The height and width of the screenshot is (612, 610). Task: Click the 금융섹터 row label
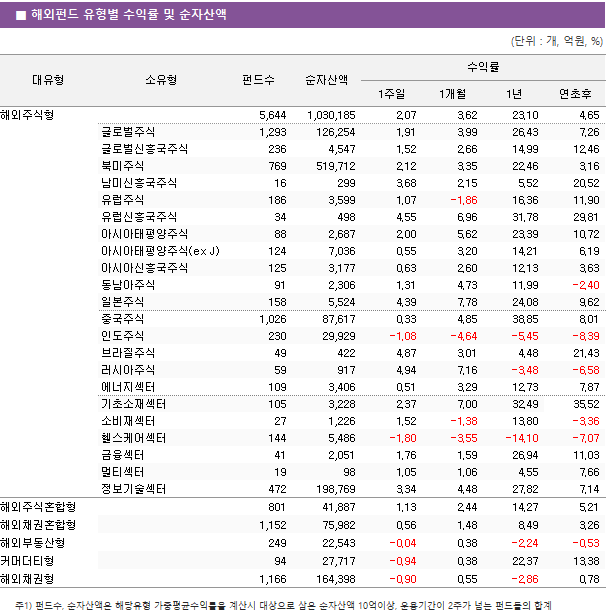123,455
